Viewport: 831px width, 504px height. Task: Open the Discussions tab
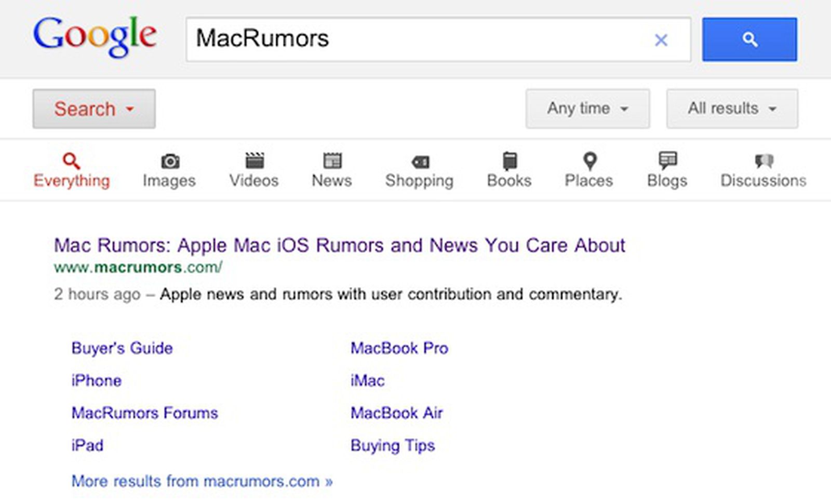(x=763, y=170)
